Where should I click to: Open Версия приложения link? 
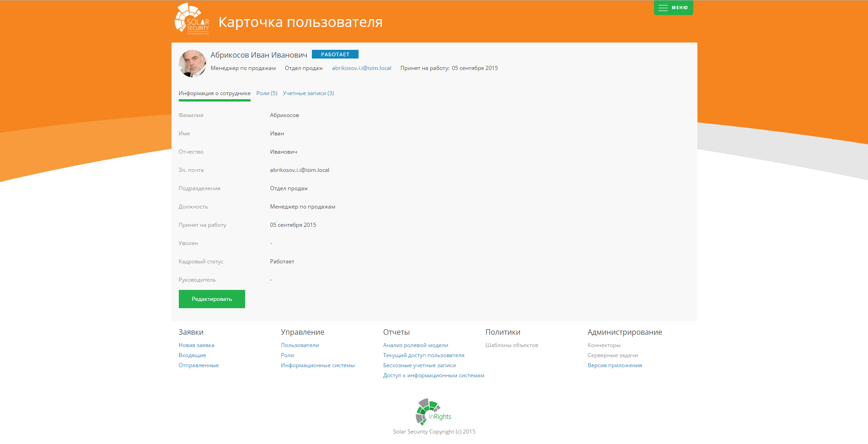(x=615, y=365)
